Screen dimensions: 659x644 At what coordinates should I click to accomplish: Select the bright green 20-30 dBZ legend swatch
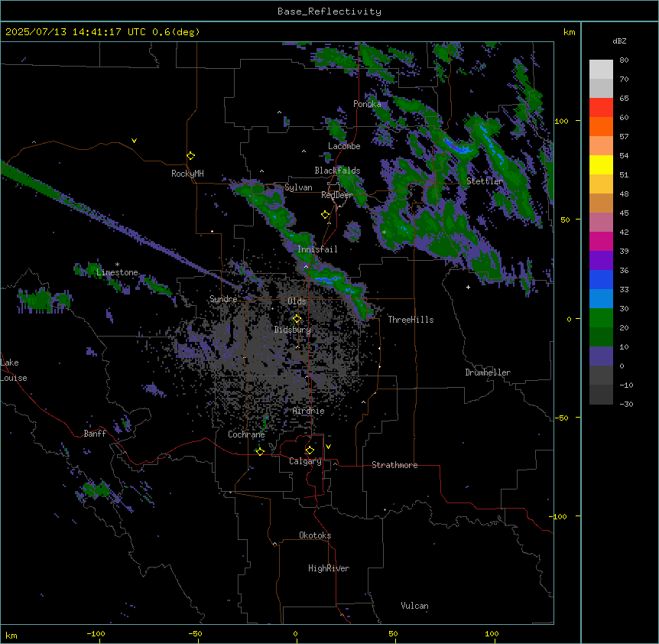point(601,318)
